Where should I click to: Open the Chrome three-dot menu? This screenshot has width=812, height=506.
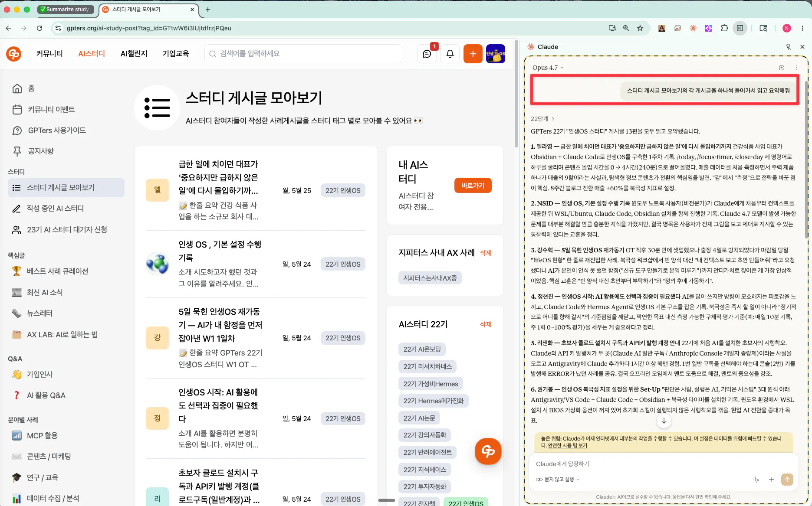pyautogui.click(x=802, y=28)
